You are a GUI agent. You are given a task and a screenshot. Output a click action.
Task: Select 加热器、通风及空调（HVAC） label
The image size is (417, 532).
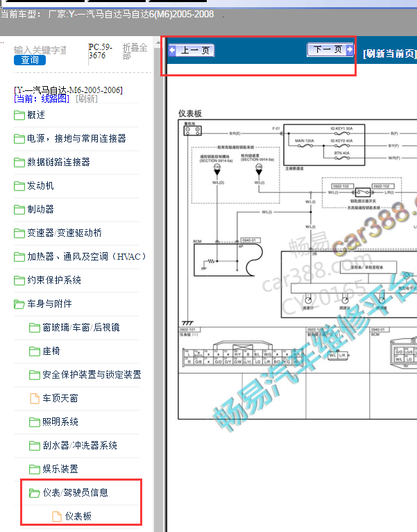[x=87, y=256]
